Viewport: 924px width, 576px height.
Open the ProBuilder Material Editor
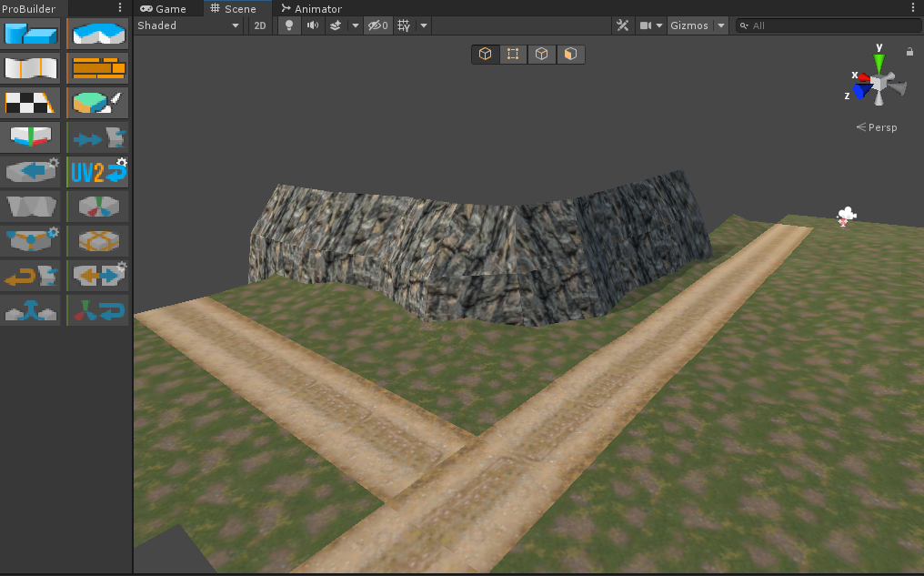click(98, 68)
